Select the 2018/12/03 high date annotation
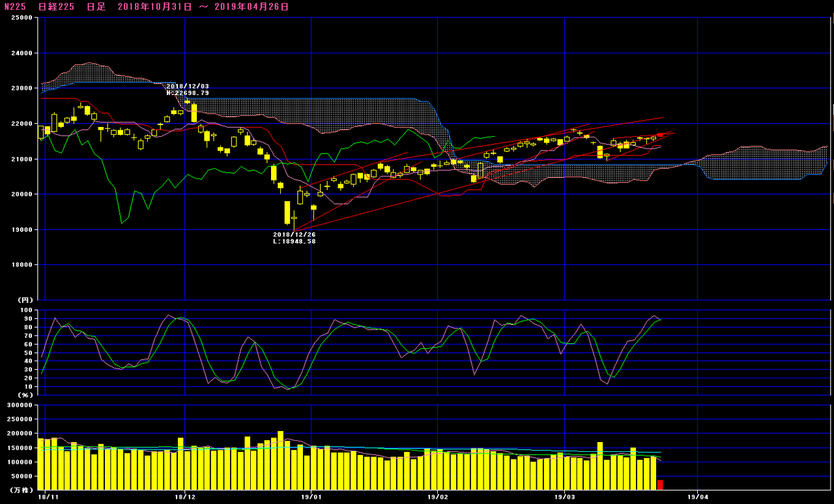Viewport: 834px width, 504px height. pos(188,86)
